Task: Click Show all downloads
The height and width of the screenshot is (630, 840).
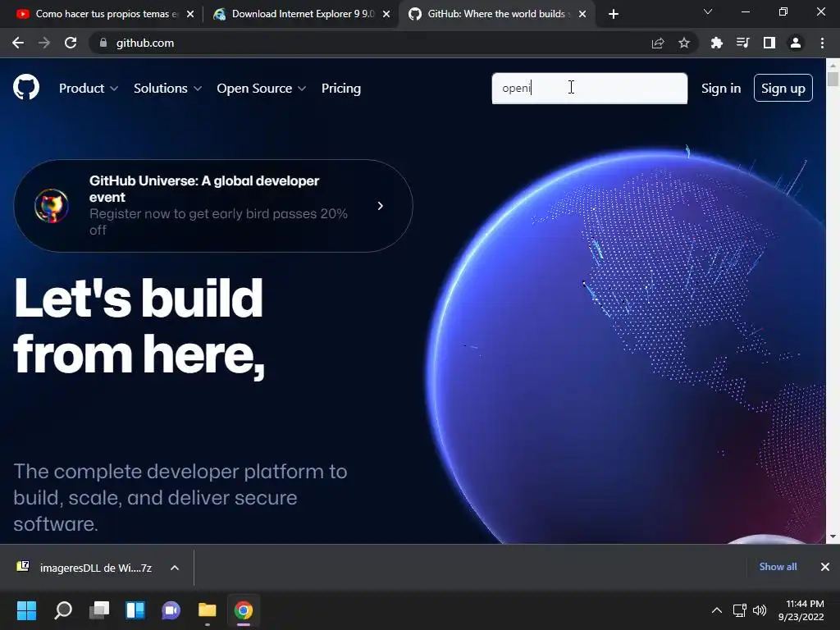Action: click(778, 567)
